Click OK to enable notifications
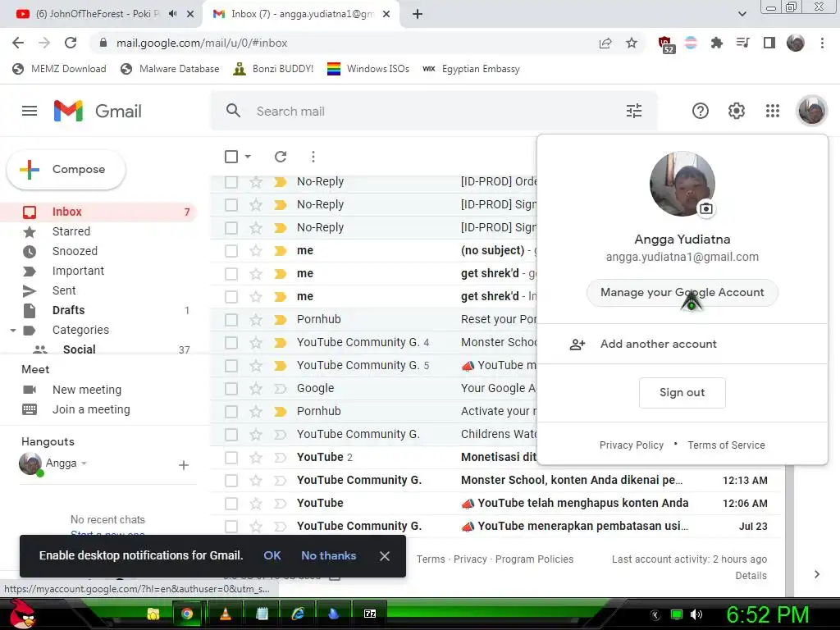 coord(272,555)
